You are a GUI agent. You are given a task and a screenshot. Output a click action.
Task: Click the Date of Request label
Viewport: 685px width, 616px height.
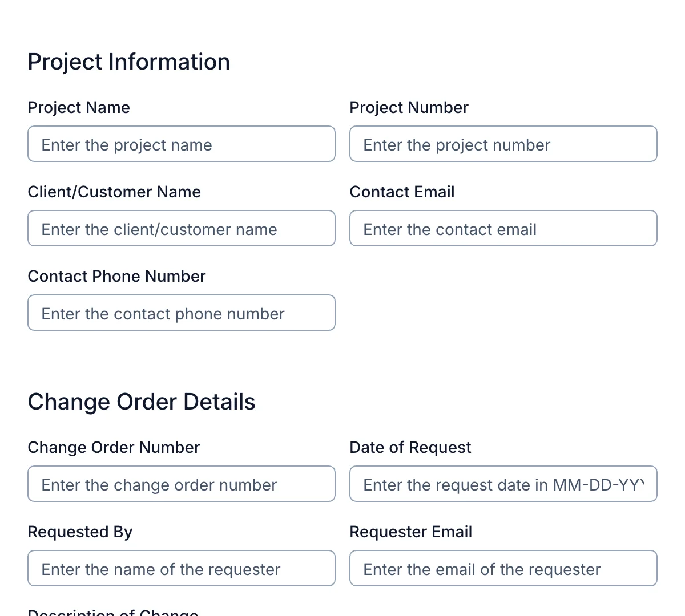pos(410,447)
